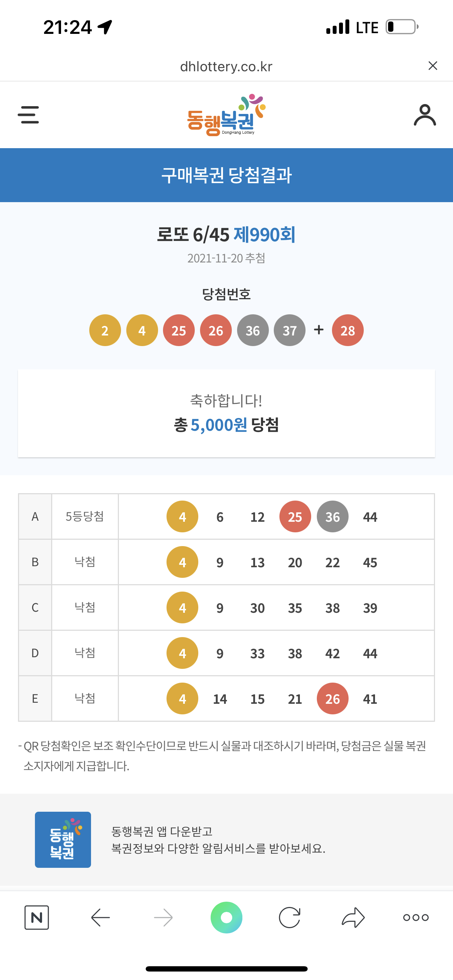The width and height of the screenshot is (453, 980).
Task: Tap the 5,000원 prize amount text
Action: [219, 425]
